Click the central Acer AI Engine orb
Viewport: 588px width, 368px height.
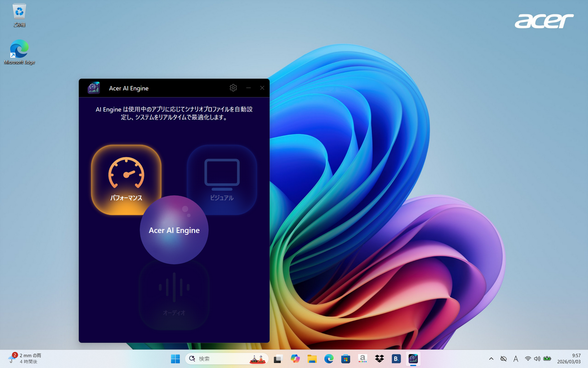pyautogui.click(x=174, y=230)
